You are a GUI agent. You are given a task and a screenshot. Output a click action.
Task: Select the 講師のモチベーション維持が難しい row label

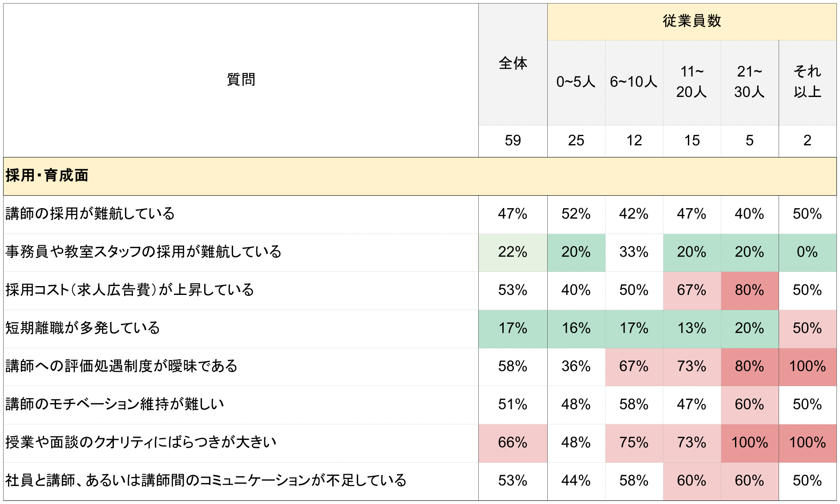click(115, 404)
